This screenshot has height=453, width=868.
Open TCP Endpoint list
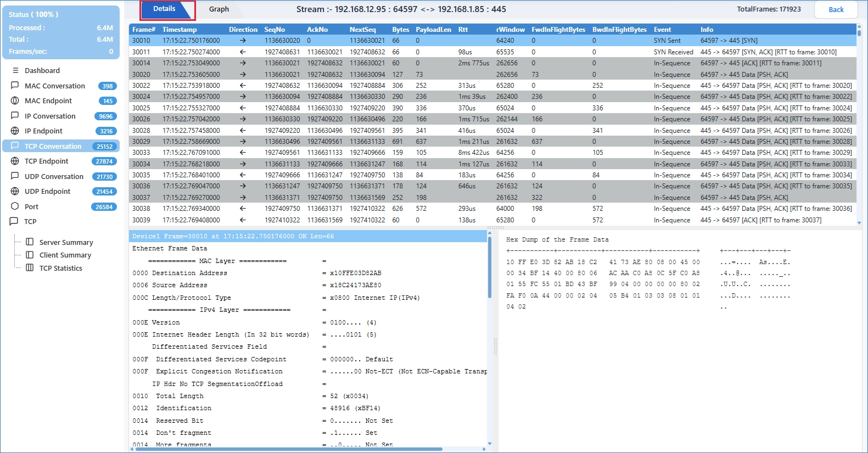click(47, 161)
